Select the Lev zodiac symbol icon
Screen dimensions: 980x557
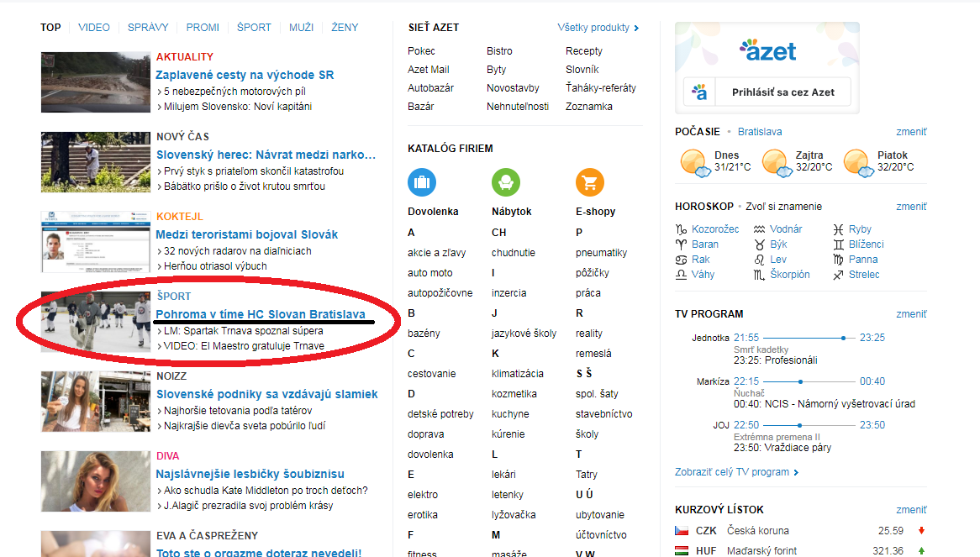760,259
